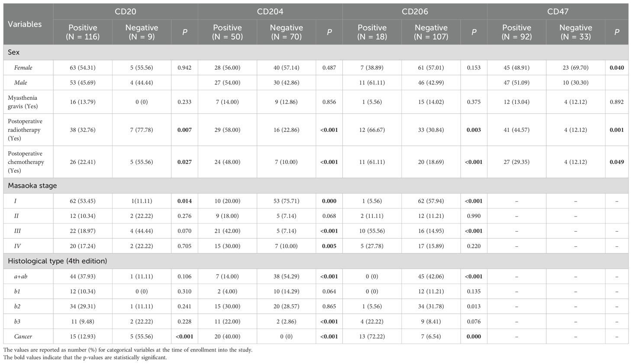Click the Variables header cell
Image resolution: width=632 pixels, height=364 pixels.
click(x=25, y=24)
